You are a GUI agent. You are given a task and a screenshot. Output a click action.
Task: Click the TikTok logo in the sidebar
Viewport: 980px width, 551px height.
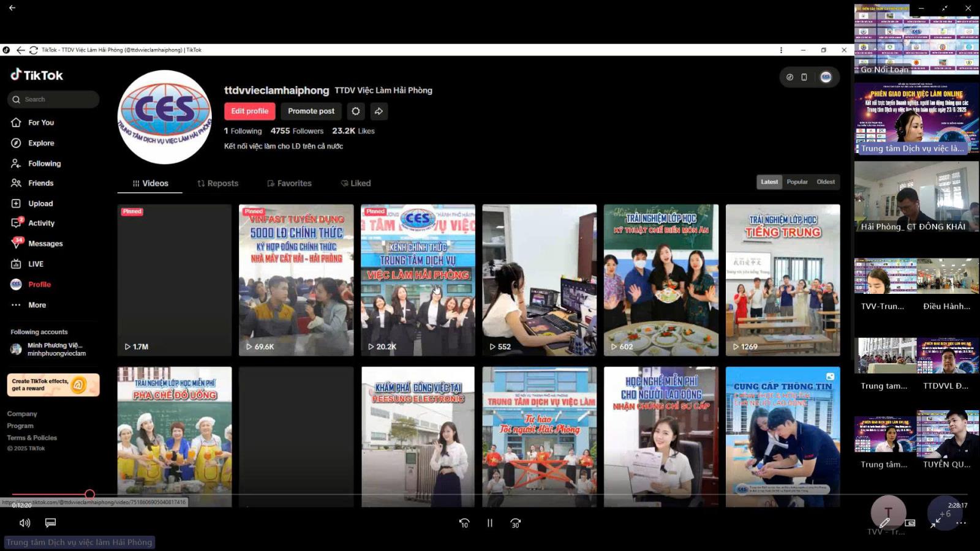pyautogui.click(x=37, y=75)
